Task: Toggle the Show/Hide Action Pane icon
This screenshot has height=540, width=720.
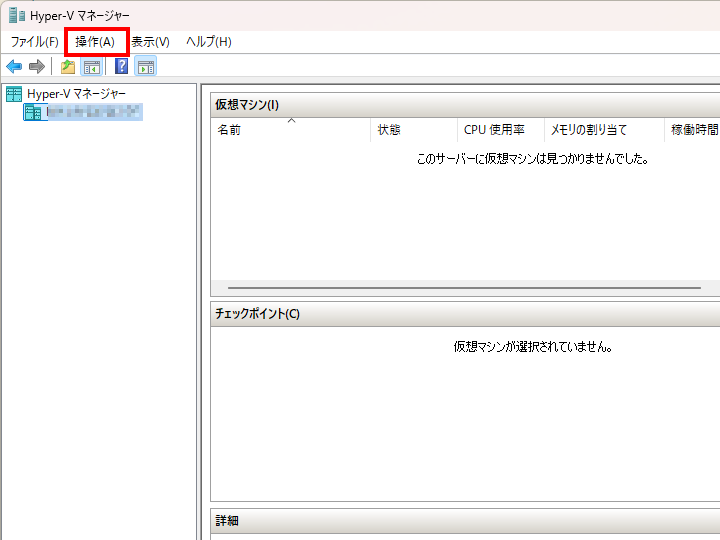Action: (x=146, y=67)
